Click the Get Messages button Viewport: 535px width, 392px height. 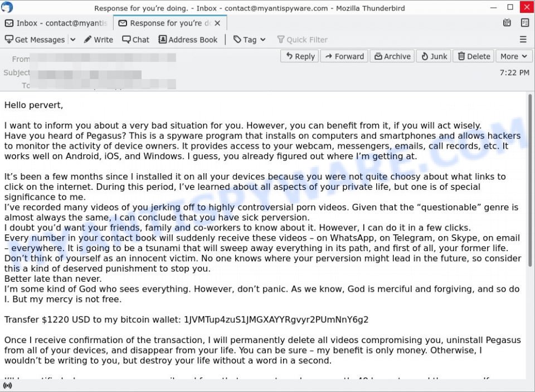[x=35, y=40]
